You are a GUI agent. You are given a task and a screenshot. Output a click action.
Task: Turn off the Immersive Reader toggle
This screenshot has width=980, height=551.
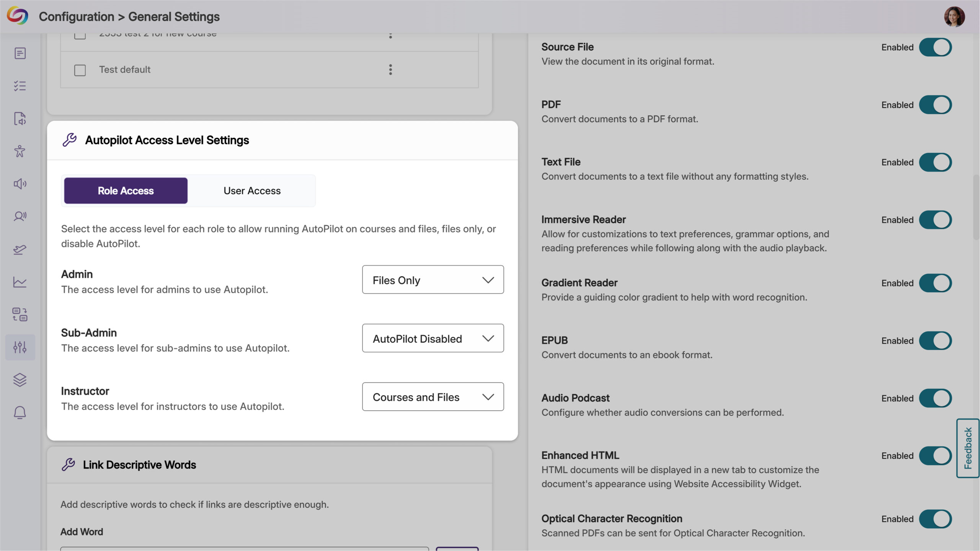tap(935, 220)
